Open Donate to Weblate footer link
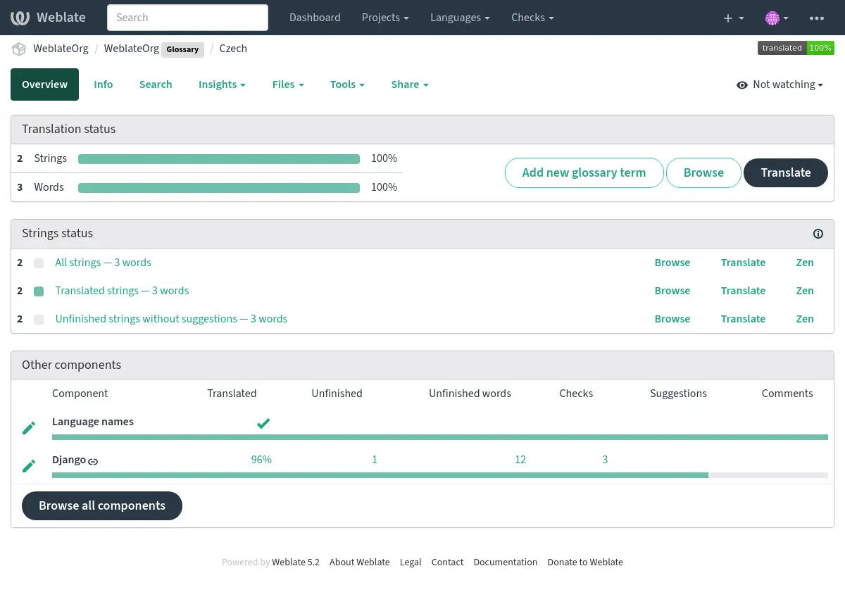The width and height of the screenshot is (845, 616). point(585,562)
